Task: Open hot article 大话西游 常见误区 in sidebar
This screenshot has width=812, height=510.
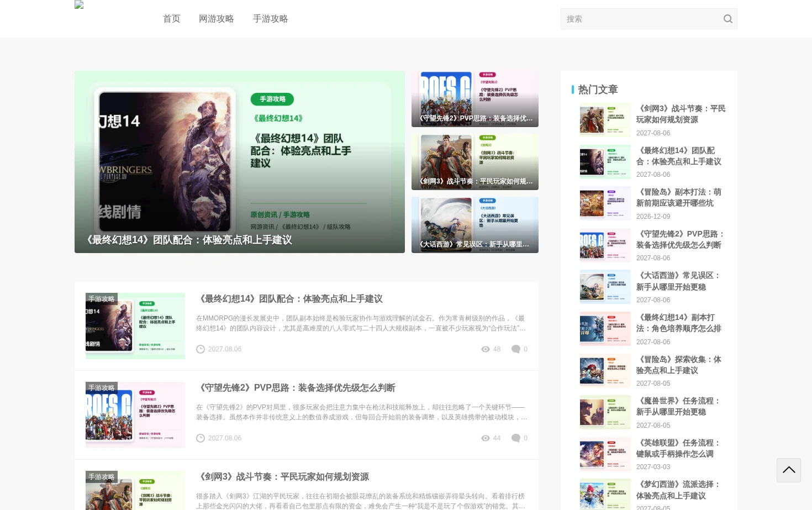Action: click(x=678, y=281)
